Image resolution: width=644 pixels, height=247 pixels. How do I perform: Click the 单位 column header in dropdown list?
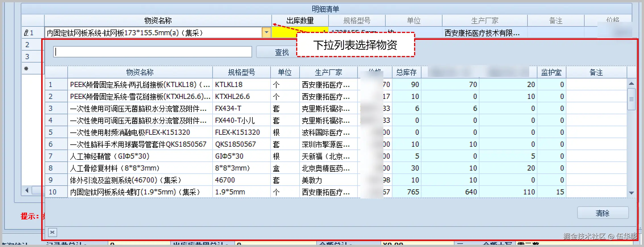click(x=285, y=72)
